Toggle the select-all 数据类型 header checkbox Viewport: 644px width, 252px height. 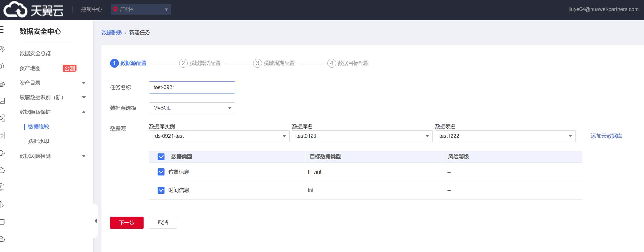click(x=161, y=157)
